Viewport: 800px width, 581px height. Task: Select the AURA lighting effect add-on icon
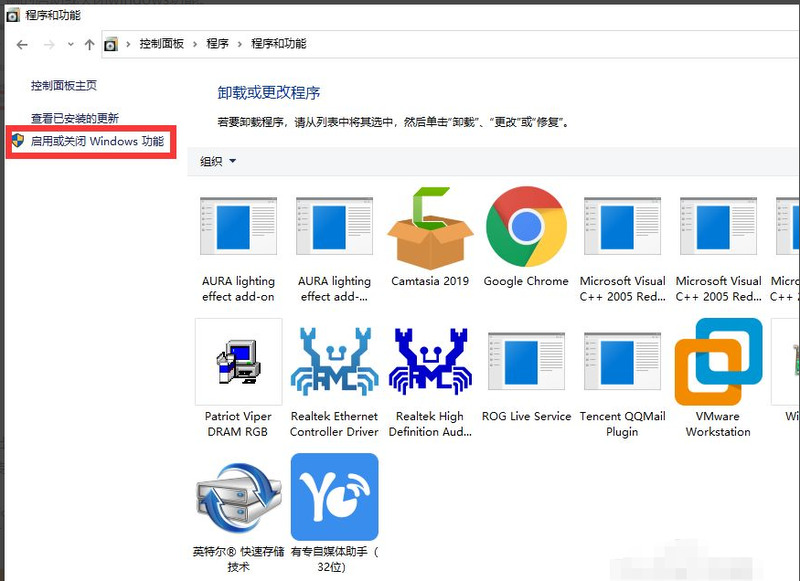point(237,227)
